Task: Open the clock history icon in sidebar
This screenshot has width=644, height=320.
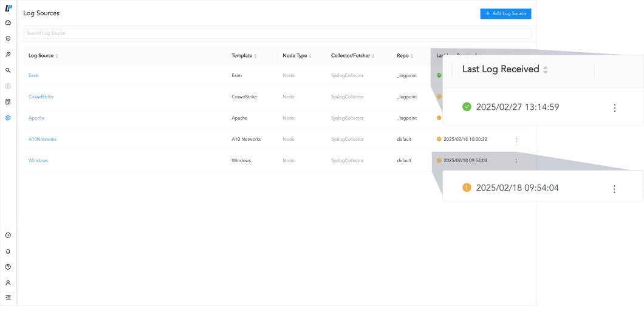Action: [x=8, y=235]
